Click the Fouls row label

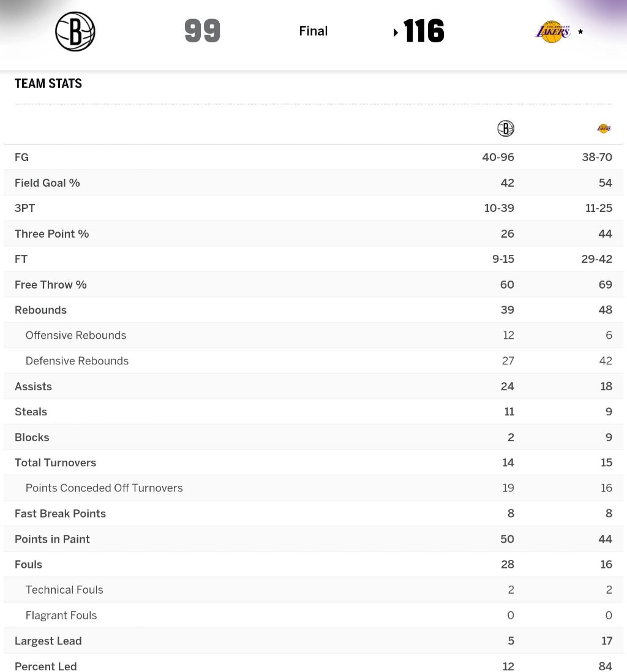28,564
